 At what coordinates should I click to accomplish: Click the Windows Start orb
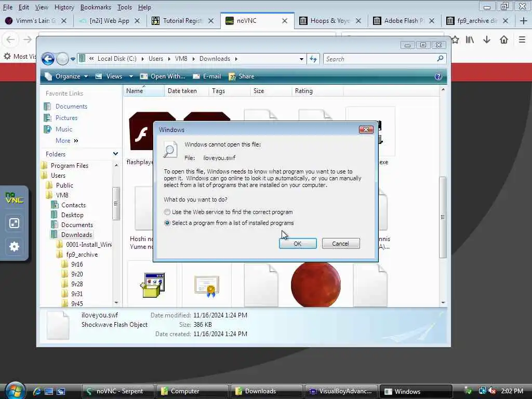coord(15,391)
